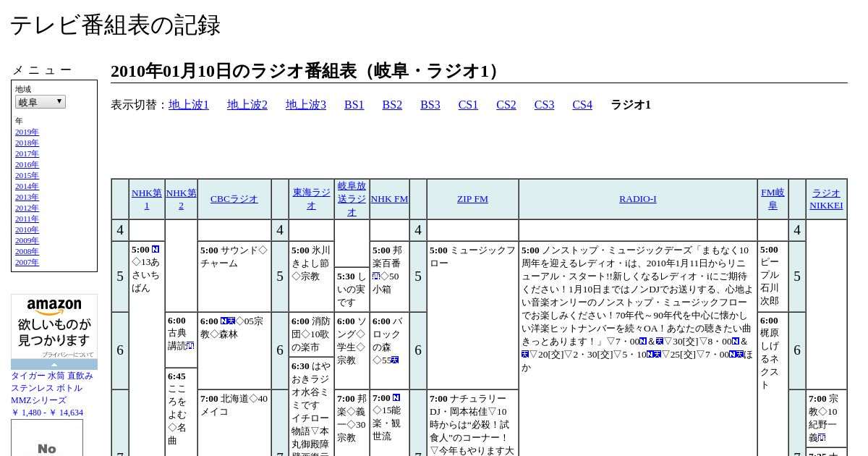Switch to the 地上波1 listing

click(189, 105)
